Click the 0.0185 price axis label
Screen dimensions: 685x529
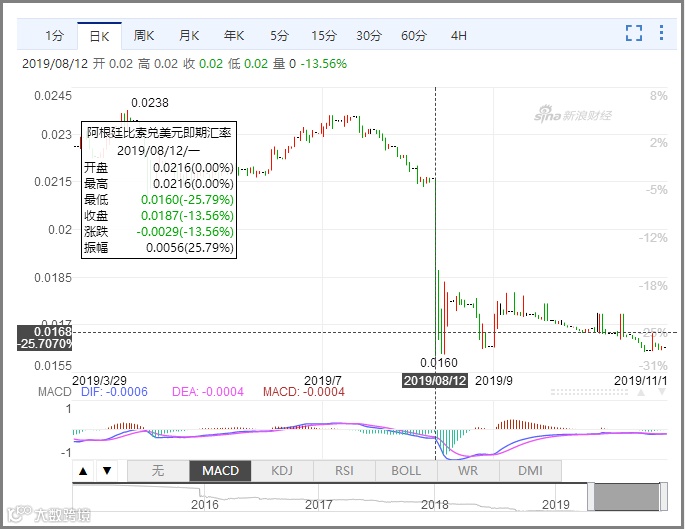click(53, 277)
